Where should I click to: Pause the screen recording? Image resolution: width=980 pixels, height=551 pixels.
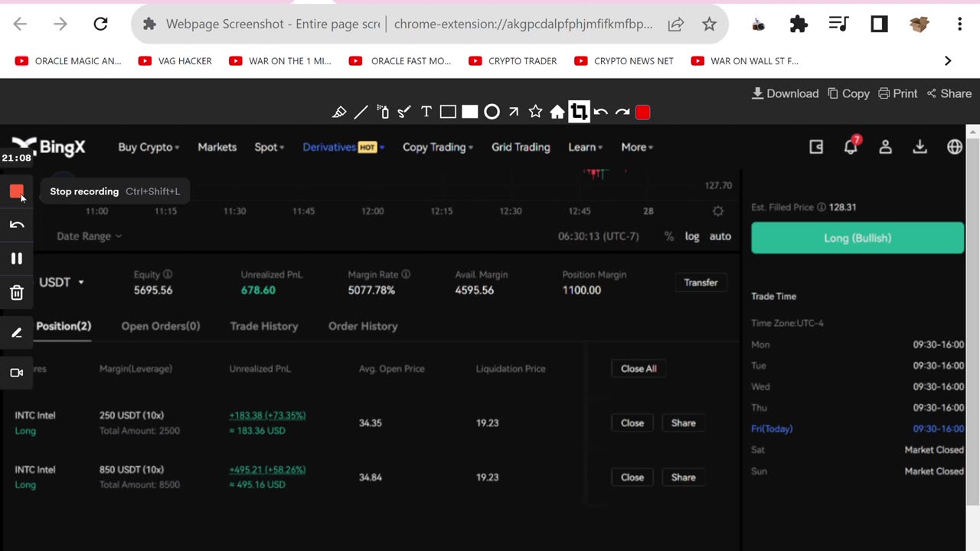pos(17,259)
